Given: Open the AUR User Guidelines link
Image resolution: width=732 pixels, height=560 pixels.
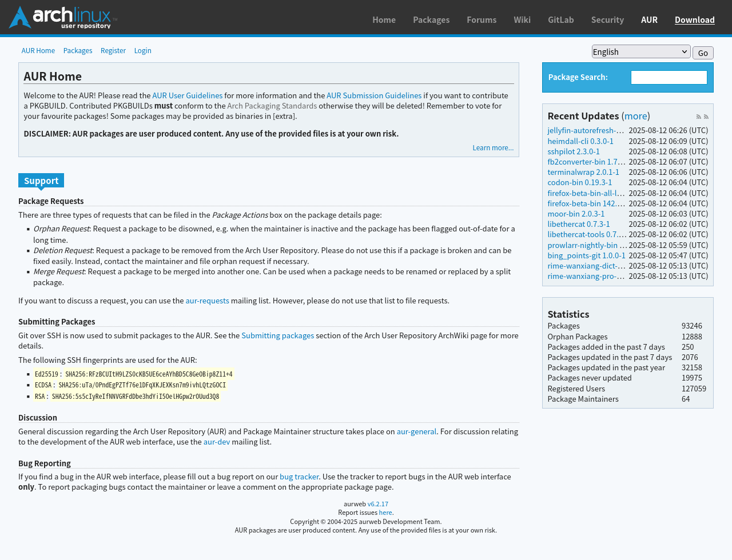Looking at the screenshot, I should click(x=188, y=95).
